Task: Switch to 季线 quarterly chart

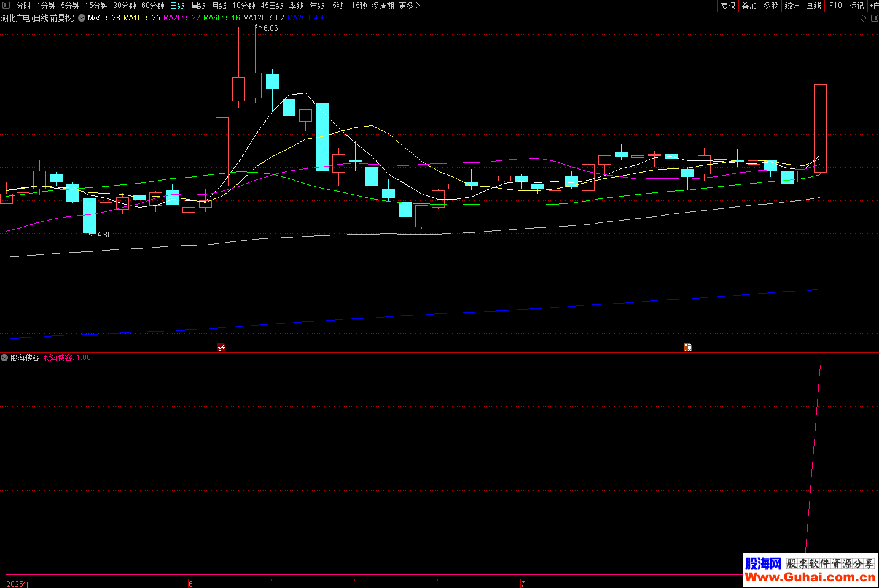Action: pyautogui.click(x=297, y=6)
